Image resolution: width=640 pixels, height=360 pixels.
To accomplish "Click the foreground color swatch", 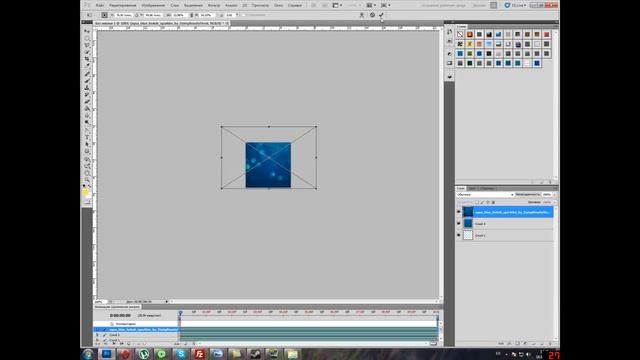I will pyautogui.click(x=85, y=191).
